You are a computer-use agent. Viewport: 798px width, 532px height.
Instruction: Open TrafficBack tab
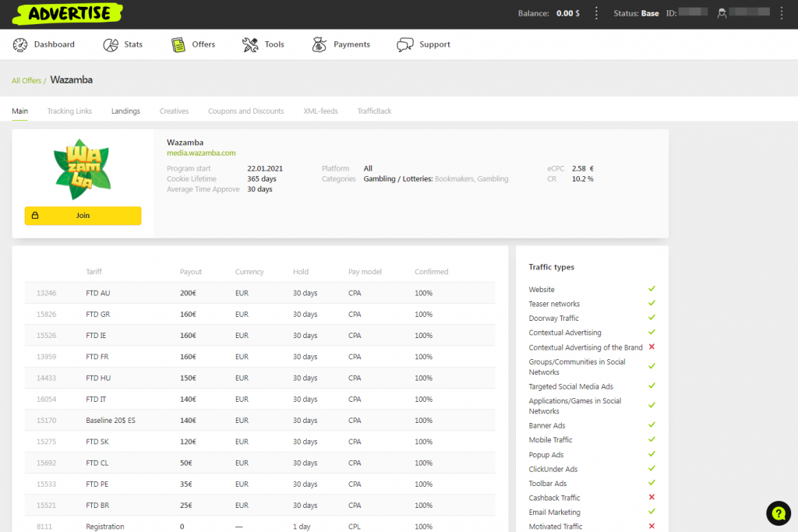[x=374, y=111]
